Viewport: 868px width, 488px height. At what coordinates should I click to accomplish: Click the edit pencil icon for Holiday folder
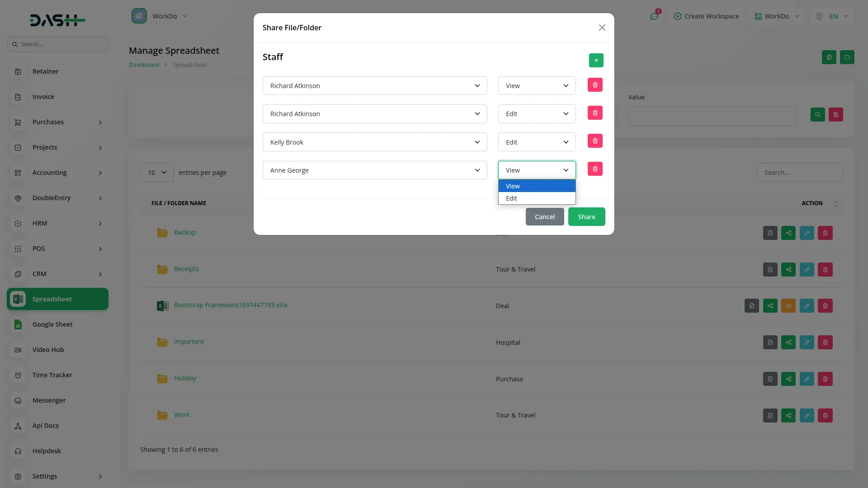click(807, 379)
